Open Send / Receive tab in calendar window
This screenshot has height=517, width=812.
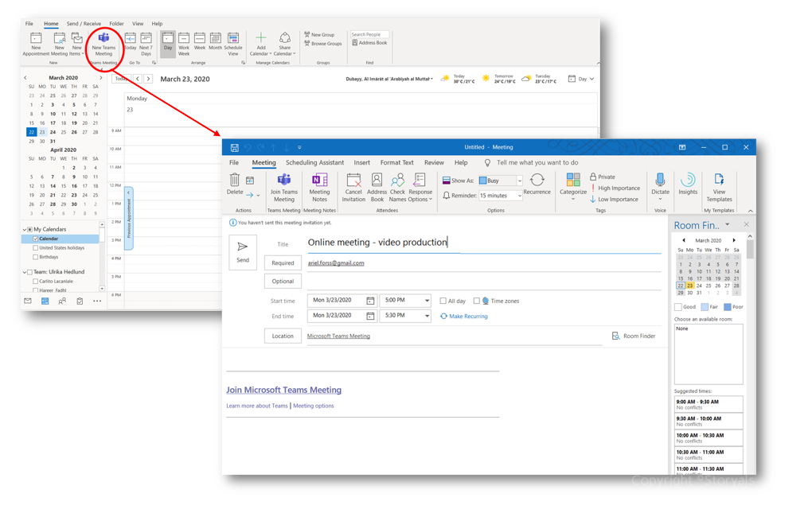[84, 24]
